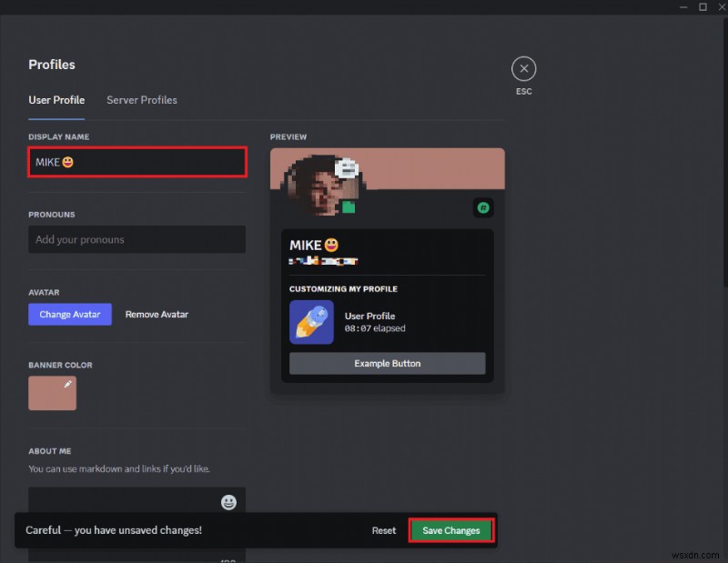This screenshot has width=728, height=563.
Task: Maximize the Discord window
Action: tap(703, 7)
